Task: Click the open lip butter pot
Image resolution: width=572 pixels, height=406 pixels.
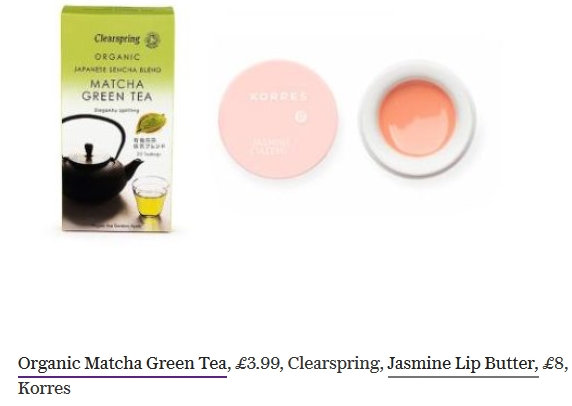Action: tap(417, 119)
